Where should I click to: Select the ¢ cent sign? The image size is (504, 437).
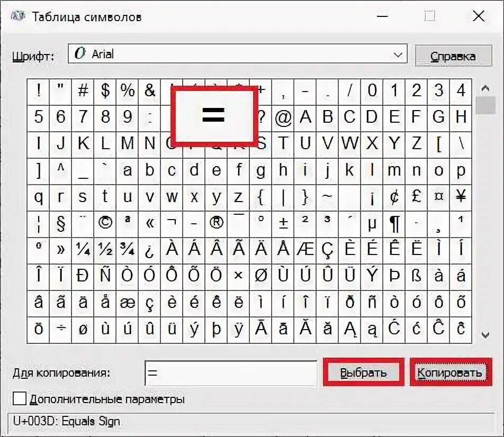point(394,198)
